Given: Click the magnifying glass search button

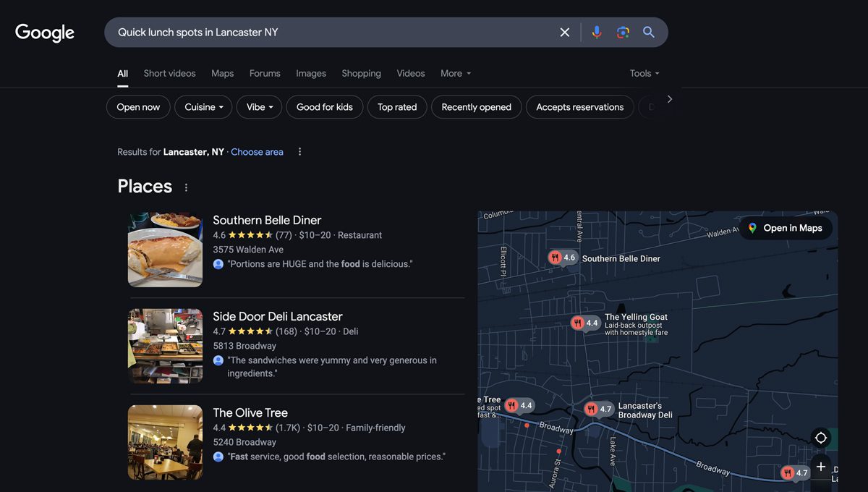Looking at the screenshot, I should tap(649, 33).
